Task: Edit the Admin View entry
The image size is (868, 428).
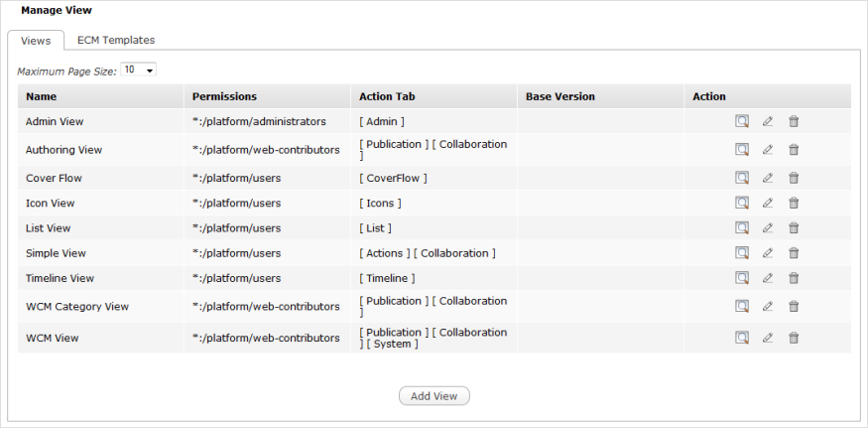Action: coord(767,121)
